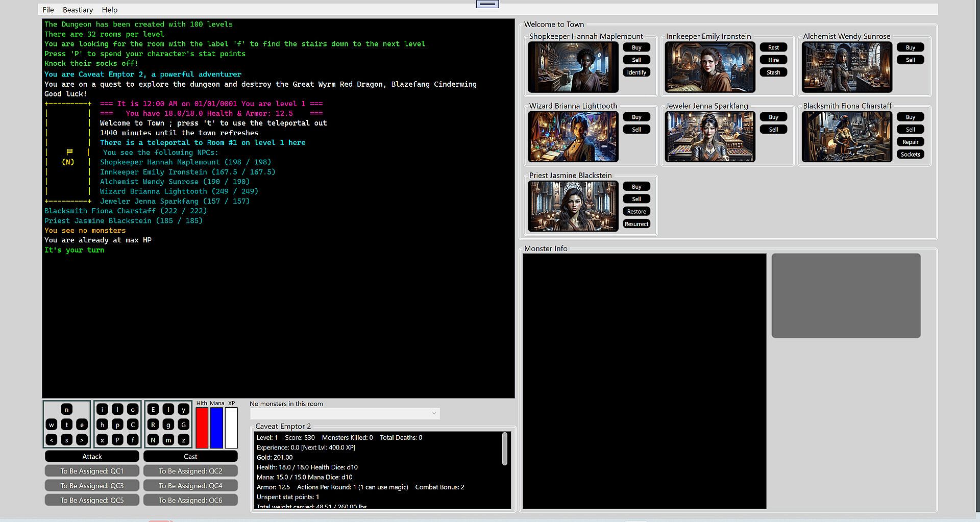980x522 pixels.
Task: Open the Beastiary menu
Action: pyautogui.click(x=78, y=10)
